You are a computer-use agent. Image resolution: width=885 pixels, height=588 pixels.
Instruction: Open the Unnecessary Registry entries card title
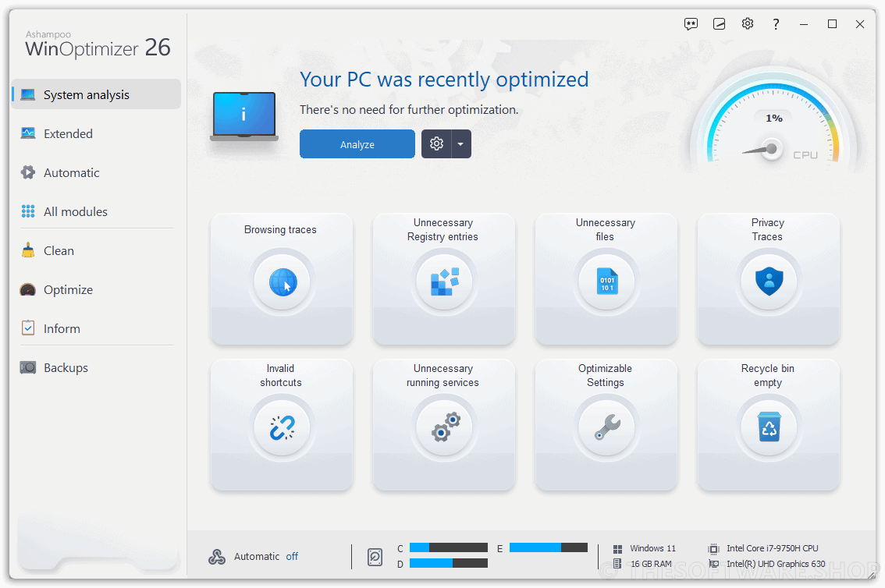(x=442, y=229)
